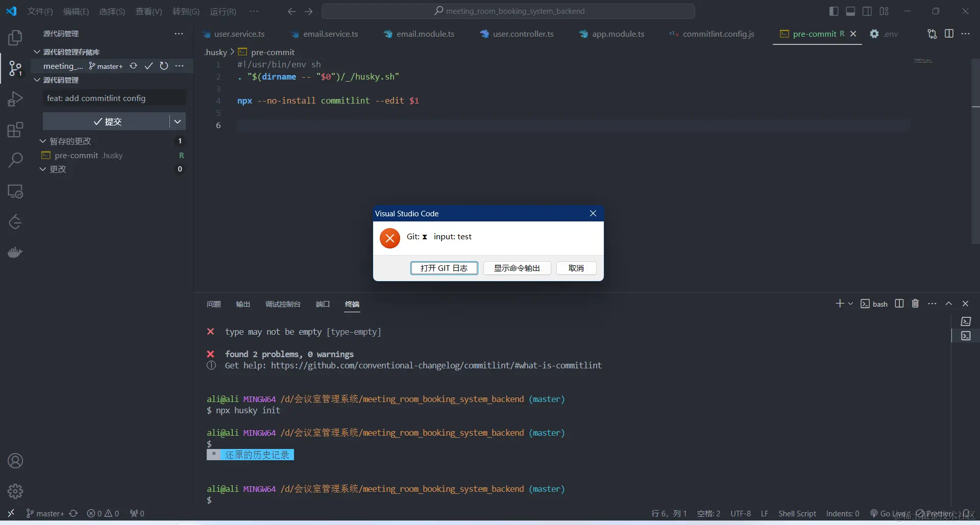Open Accounts menu icon
The width and height of the screenshot is (980, 525).
coord(15,461)
